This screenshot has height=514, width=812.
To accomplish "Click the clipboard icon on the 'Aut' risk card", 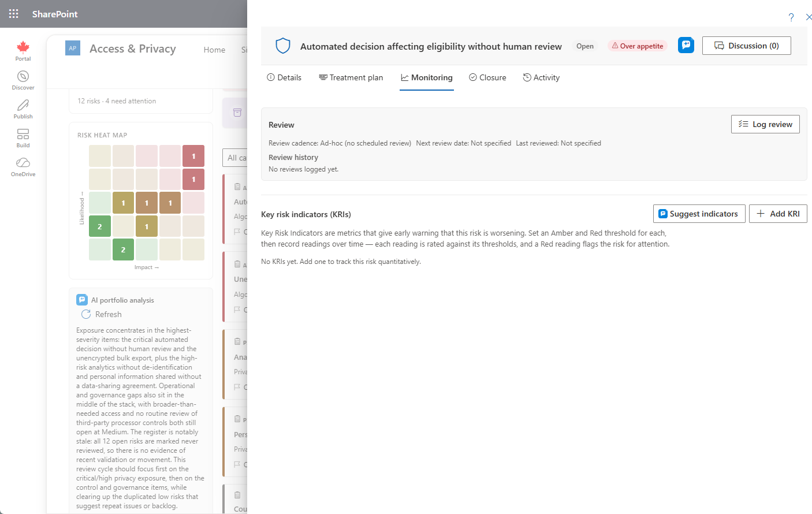I will click(x=237, y=187).
